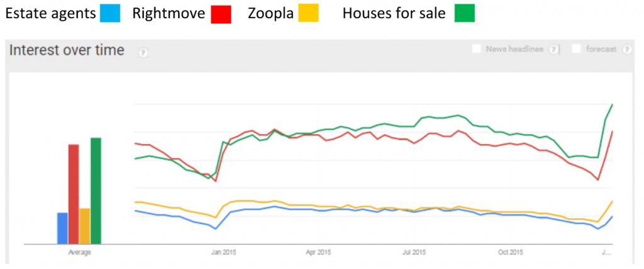Click the Jan 2015 axis label

click(x=223, y=253)
